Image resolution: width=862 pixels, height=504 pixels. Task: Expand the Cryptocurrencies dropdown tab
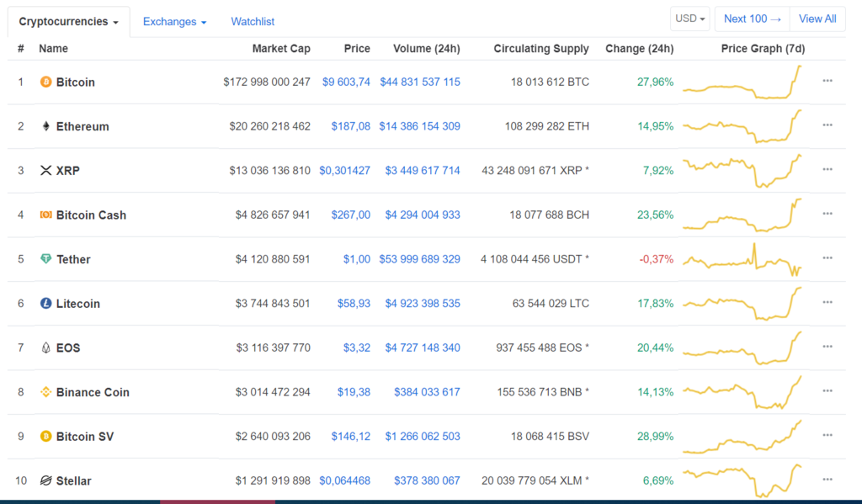pos(68,22)
